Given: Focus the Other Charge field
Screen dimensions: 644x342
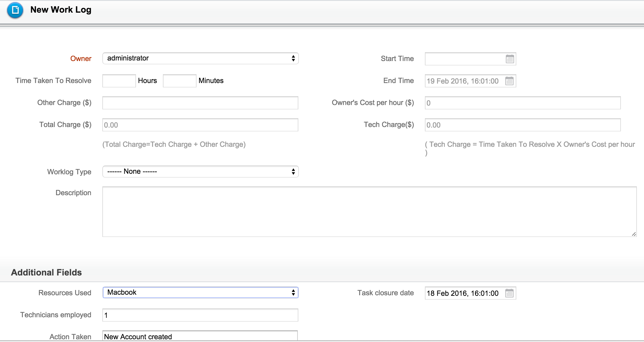Looking at the screenshot, I should pos(200,103).
